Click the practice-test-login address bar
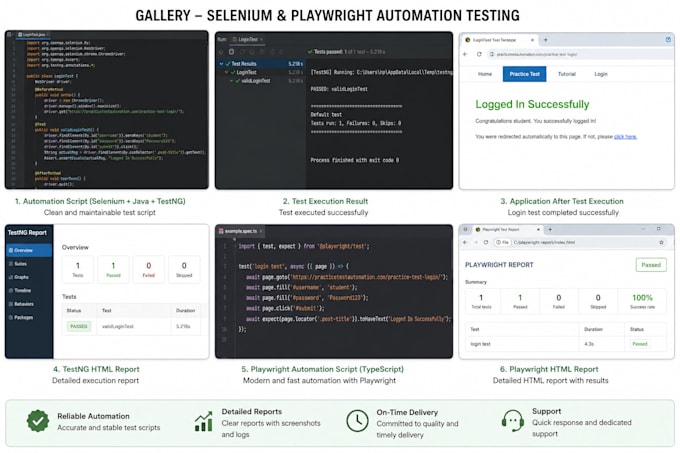This screenshot has width=680, height=453. tap(579, 54)
